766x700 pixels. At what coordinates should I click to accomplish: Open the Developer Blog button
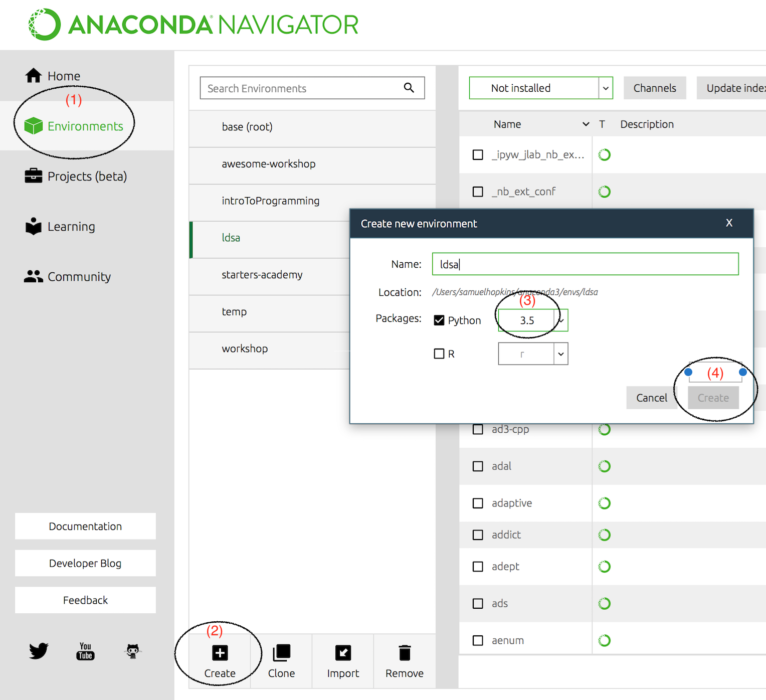(x=85, y=563)
